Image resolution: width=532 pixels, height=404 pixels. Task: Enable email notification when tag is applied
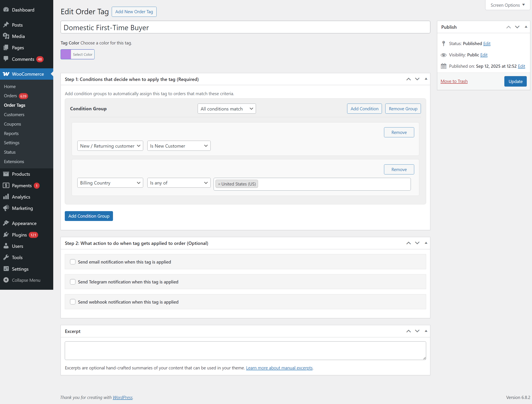73,262
